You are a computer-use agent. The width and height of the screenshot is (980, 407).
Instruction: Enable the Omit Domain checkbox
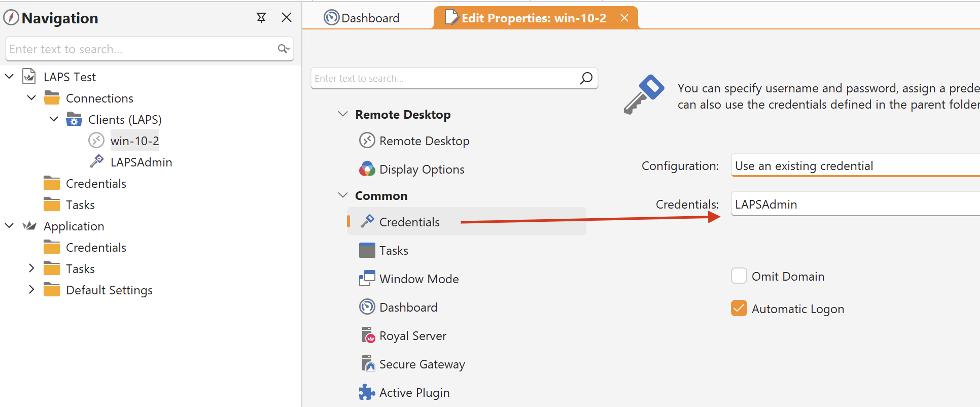click(739, 276)
